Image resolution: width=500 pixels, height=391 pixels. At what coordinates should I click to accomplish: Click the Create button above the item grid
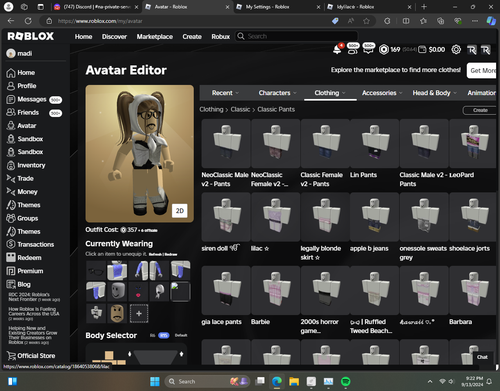480,110
